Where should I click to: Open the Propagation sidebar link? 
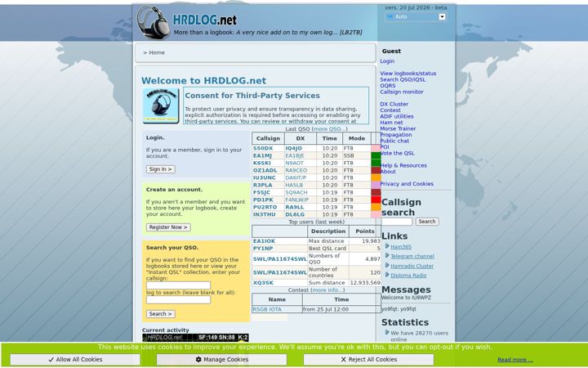point(396,135)
